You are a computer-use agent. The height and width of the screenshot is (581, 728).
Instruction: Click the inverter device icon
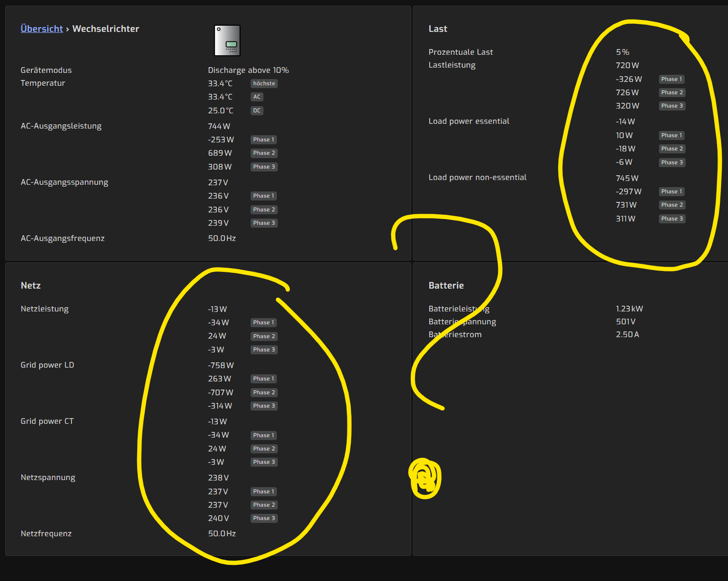(x=227, y=40)
